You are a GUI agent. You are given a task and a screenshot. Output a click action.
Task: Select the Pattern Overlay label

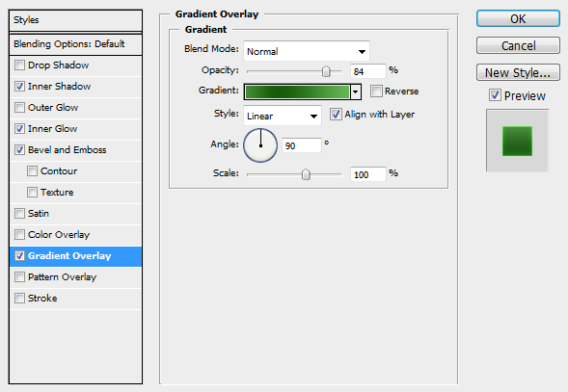coord(63,276)
